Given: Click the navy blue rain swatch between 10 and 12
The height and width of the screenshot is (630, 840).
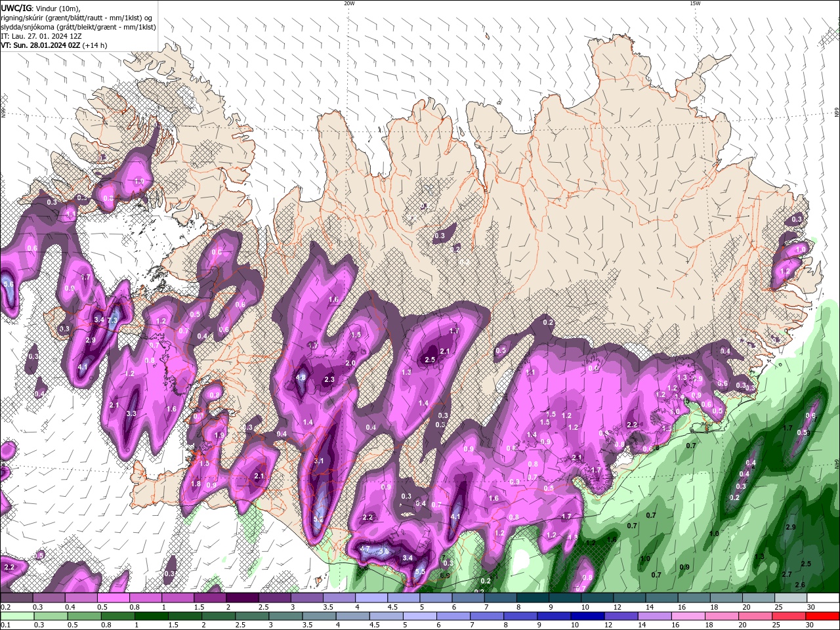Looking at the screenshot, I should (587, 616).
